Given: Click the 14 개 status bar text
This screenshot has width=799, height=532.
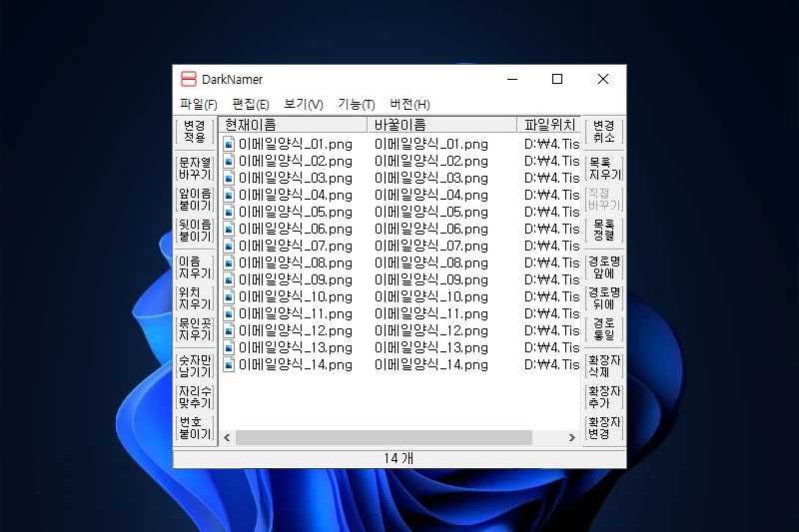Looking at the screenshot, I should point(399,458).
